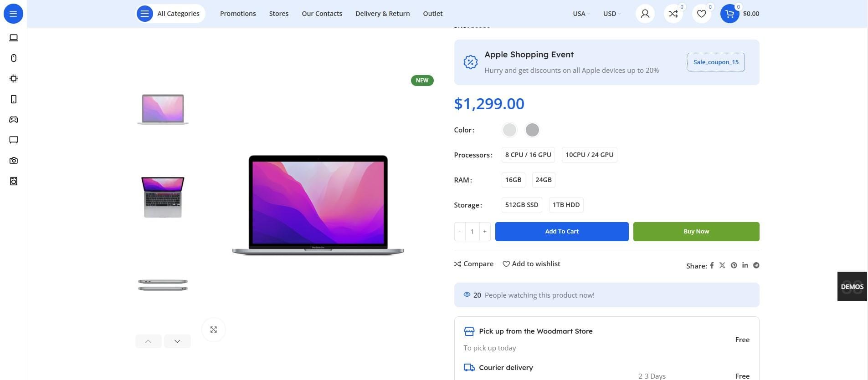The image size is (868, 380).
Task: Click the Add To Cart button
Action: pos(562,232)
